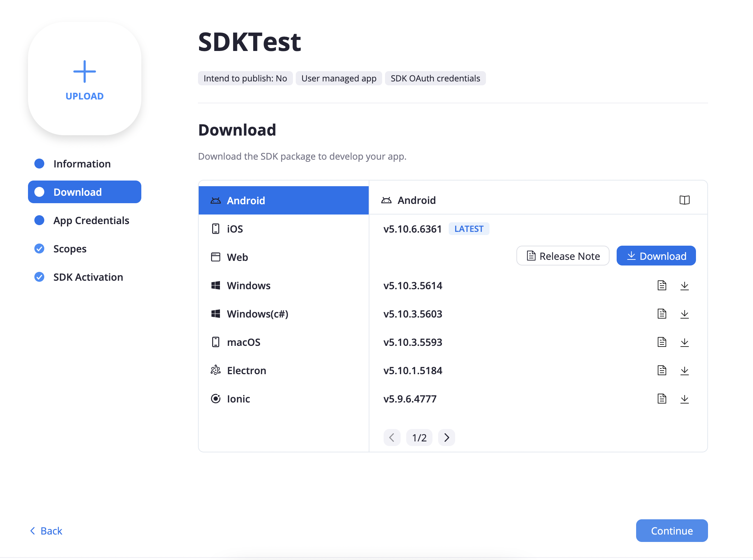Download SDK version v5.10.3.5593

coord(684,342)
